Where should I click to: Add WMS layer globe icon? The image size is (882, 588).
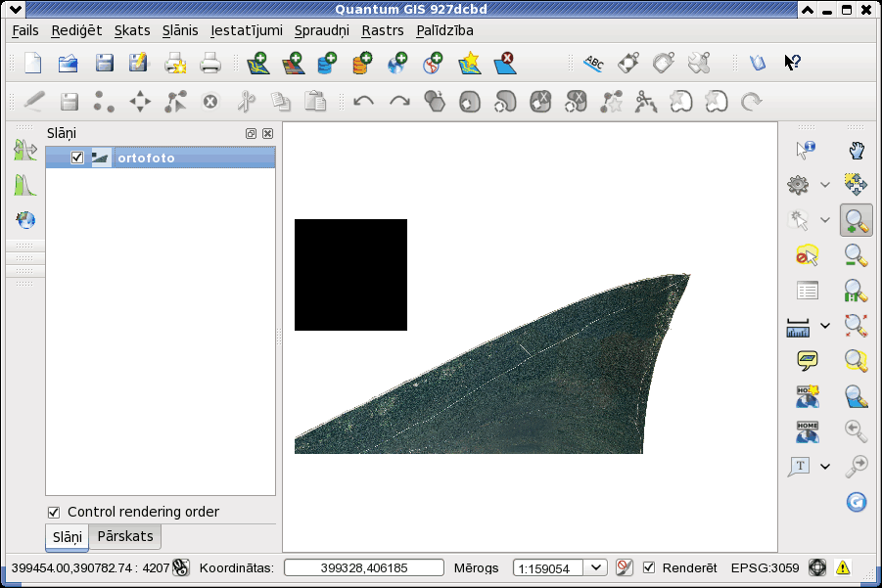tap(397, 63)
